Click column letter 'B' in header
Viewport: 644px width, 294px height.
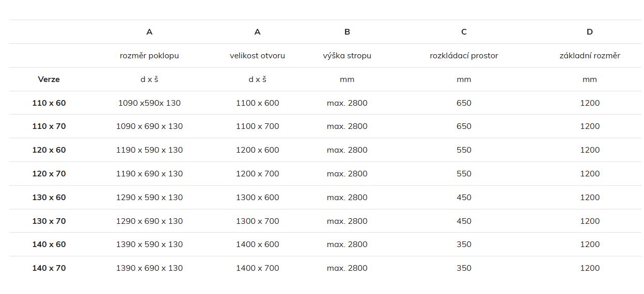click(x=347, y=32)
